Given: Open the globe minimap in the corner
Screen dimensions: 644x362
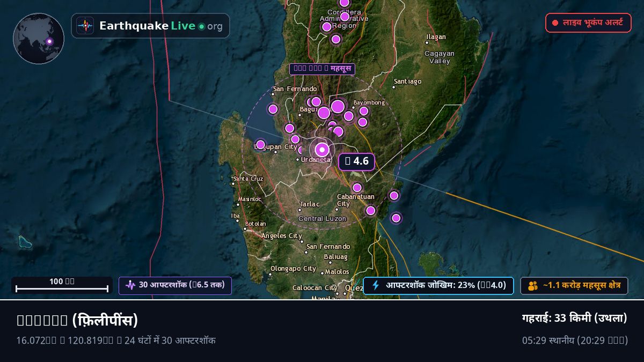Looking at the screenshot, I should 39,39.
